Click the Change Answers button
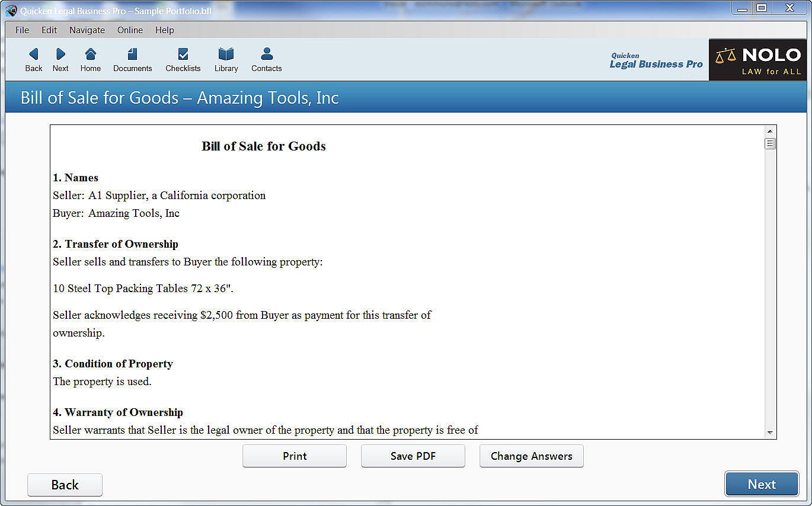 [x=532, y=456]
